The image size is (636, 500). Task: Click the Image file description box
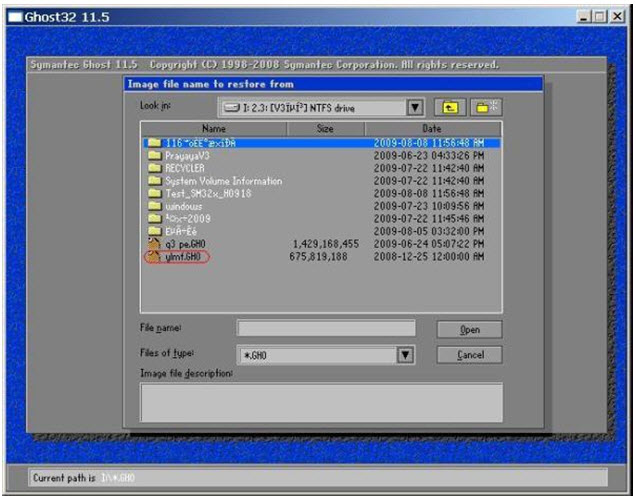pyautogui.click(x=320, y=402)
